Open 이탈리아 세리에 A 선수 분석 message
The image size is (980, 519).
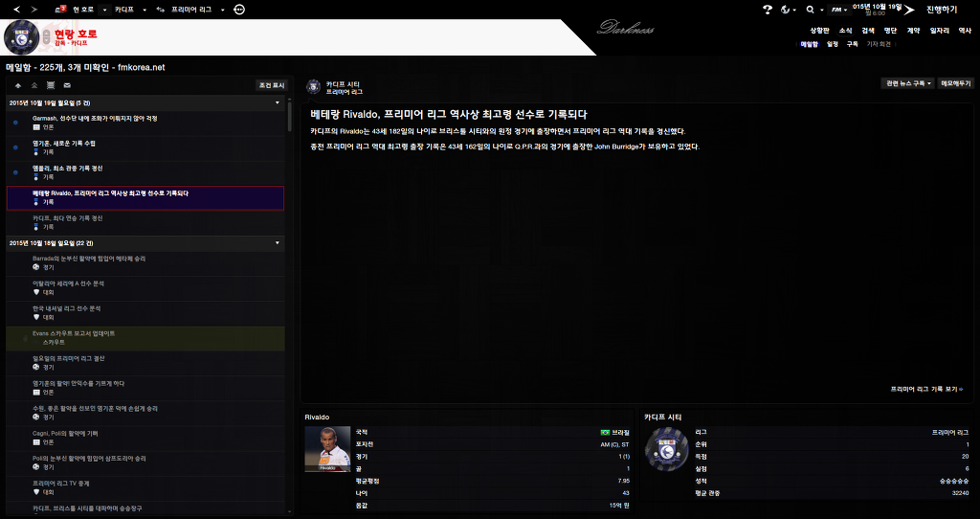coord(145,287)
